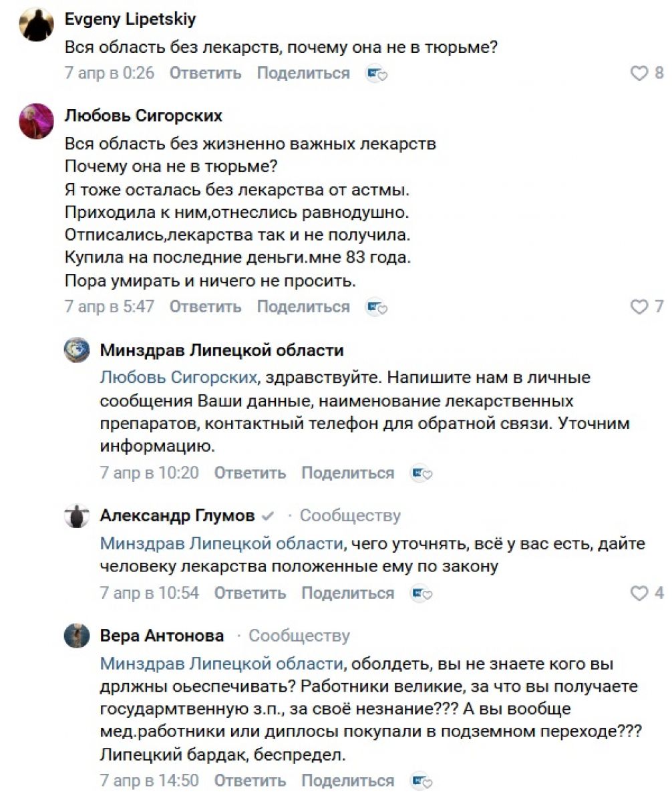The image size is (672, 802).
Task: Share Любовь Сигорских's comment via Поделиться
Action: click(303, 307)
